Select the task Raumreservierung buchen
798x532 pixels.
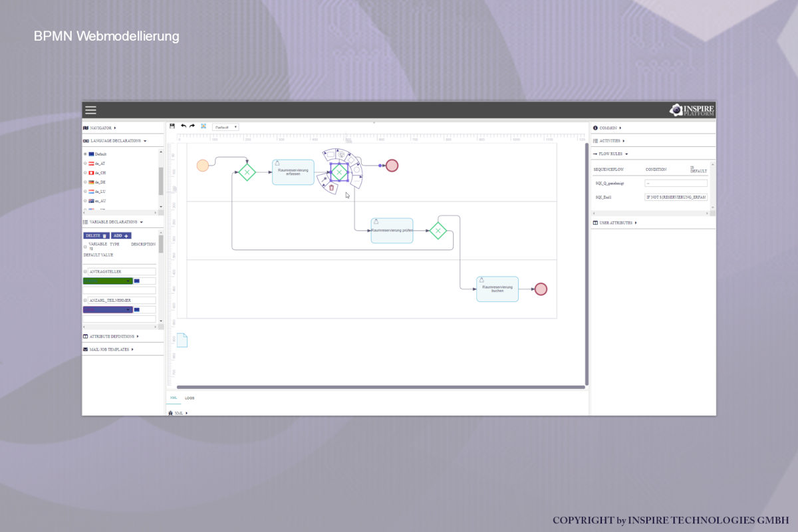click(x=497, y=289)
